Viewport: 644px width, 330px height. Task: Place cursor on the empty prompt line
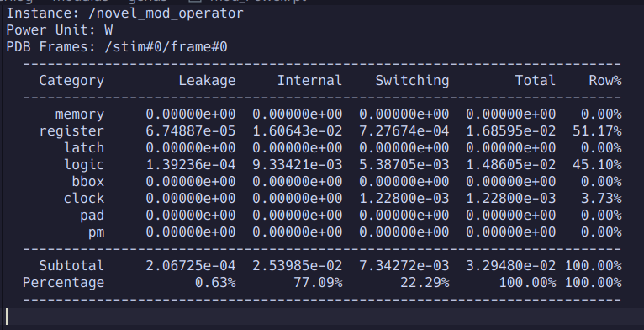tap(322, 317)
